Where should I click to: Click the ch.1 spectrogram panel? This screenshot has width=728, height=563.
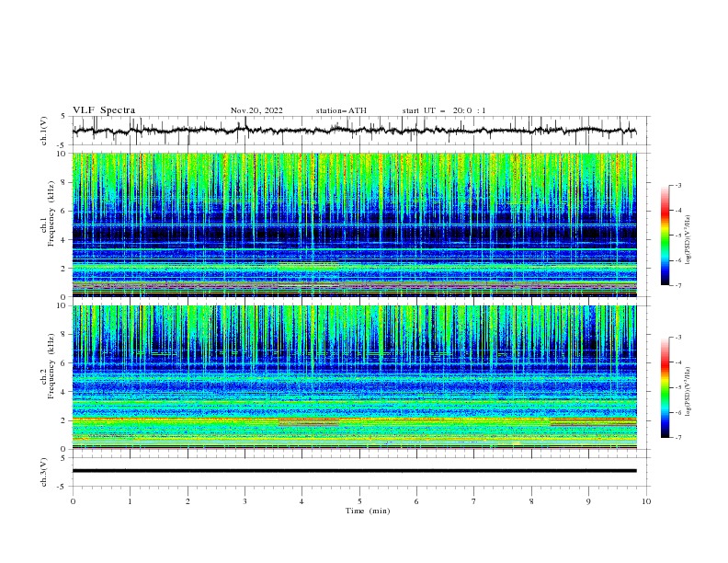[354, 224]
